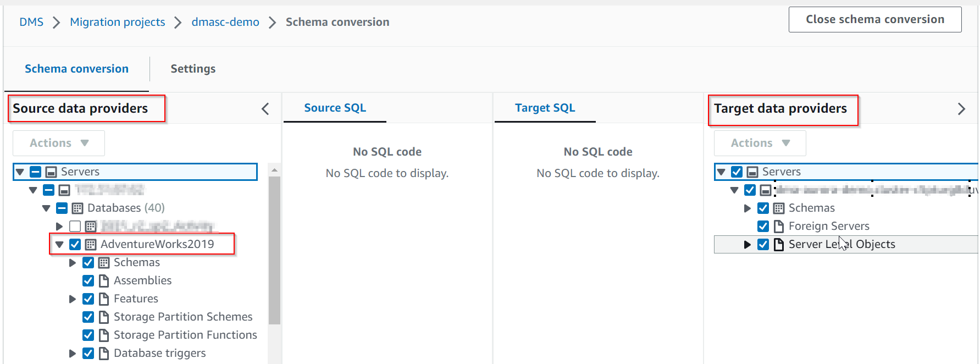This screenshot has height=364, width=980.
Task: Uncheck the Foreign Servers checkbox
Action: pyautogui.click(x=763, y=227)
